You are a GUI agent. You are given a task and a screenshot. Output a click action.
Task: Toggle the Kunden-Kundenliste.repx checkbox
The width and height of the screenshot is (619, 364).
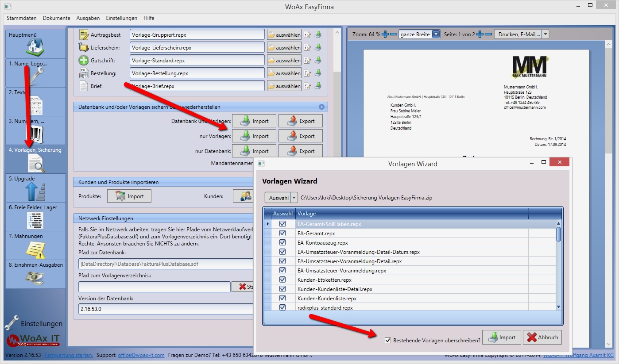coord(282,299)
